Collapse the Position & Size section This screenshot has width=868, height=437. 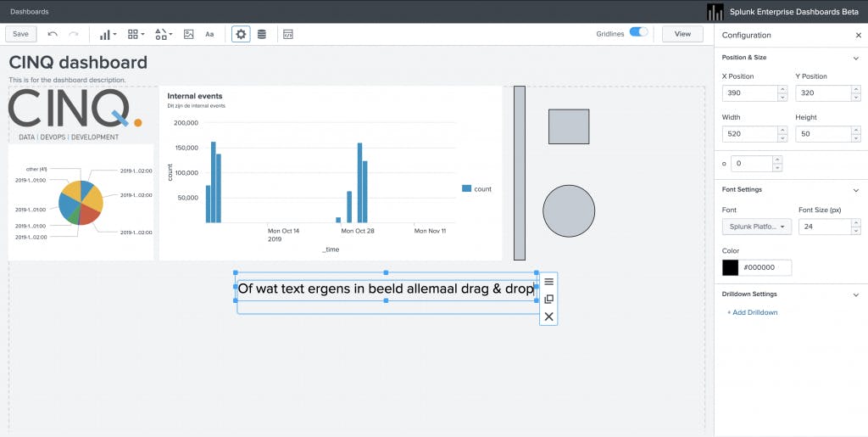pos(856,58)
